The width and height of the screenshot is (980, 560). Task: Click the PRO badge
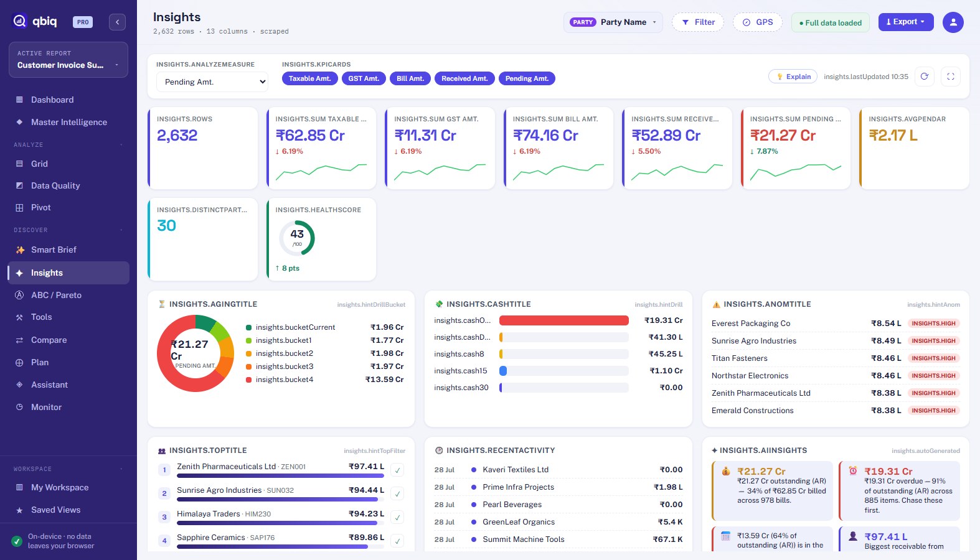coord(83,22)
